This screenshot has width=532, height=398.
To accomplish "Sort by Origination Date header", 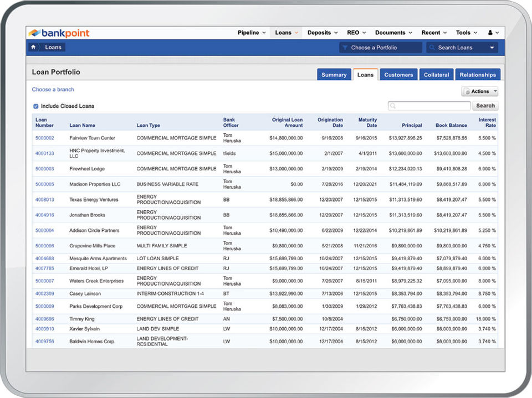I will [x=330, y=123].
